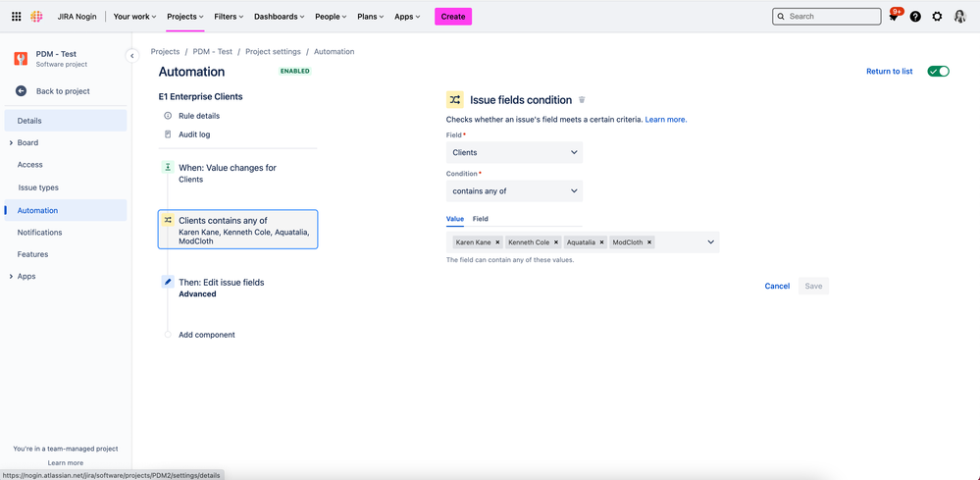Click Projects in the breadcrumb
Image resolution: width=980 pixels, height=480 pixels.
tap(165, 52)
